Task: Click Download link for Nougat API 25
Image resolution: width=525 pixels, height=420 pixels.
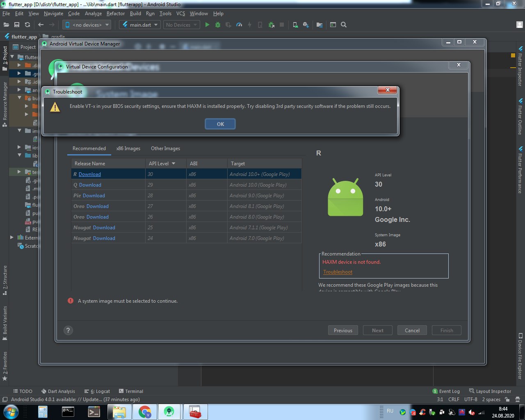Action: [x=104, y=228]
